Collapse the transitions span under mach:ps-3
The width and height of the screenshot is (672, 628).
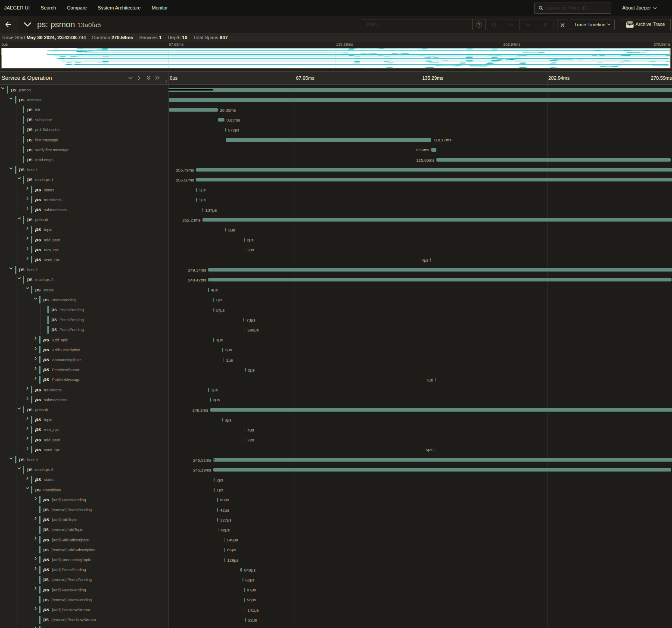(28, 489)
